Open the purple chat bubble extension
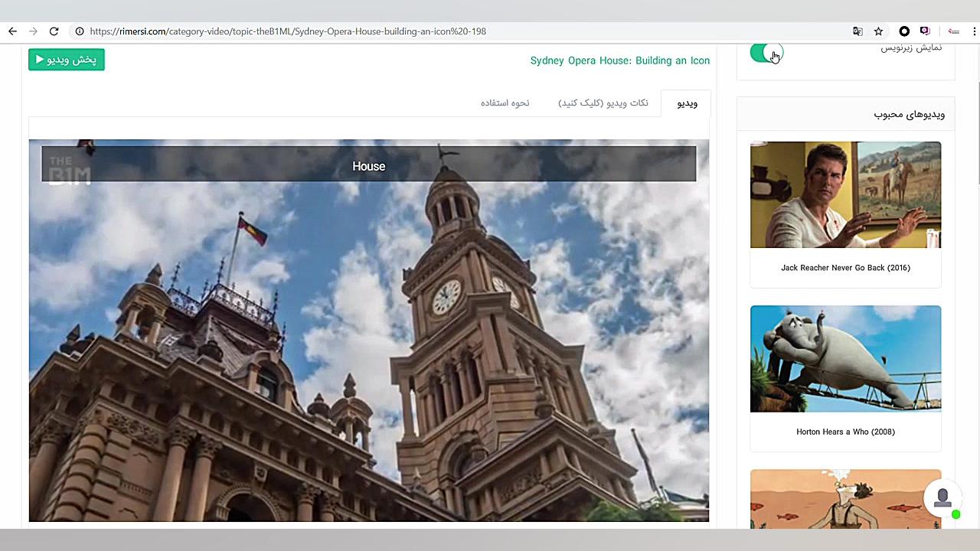Image resolution: width=980 pixels, height=551 pixels. [x=925, y=31]
